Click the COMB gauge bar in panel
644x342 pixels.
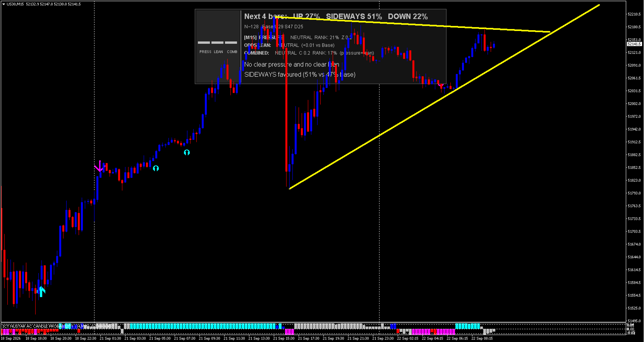click(231, 43)
